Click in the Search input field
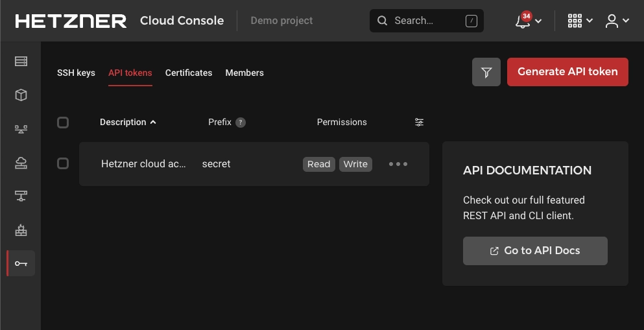This screenshot has height=330, width=644. pyautogui.click(x=426, y=21)
